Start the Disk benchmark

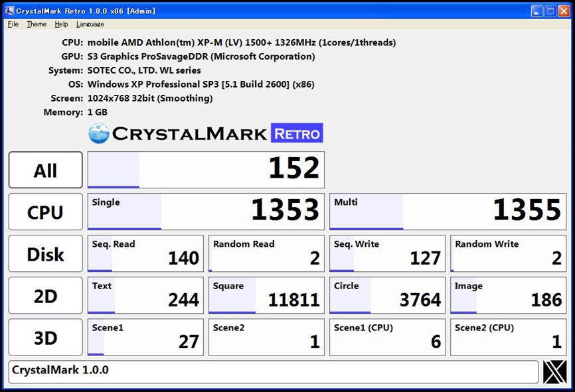coord(45,253)
